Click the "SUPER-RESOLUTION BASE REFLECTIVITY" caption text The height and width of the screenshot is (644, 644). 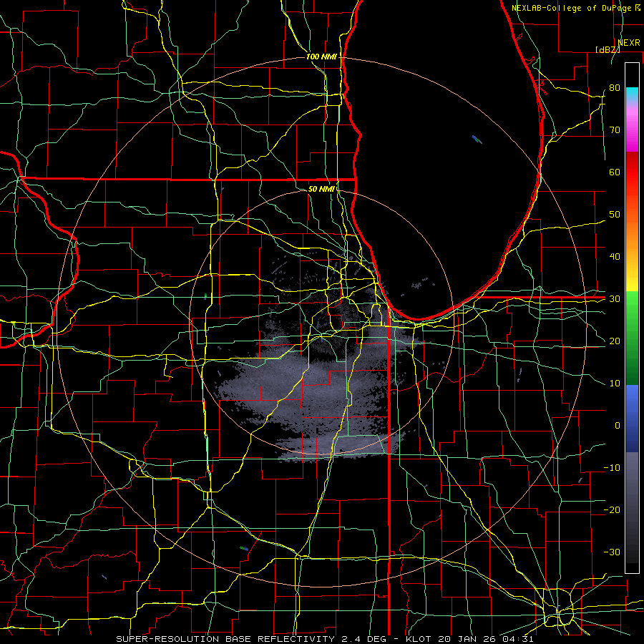(225, 639)
